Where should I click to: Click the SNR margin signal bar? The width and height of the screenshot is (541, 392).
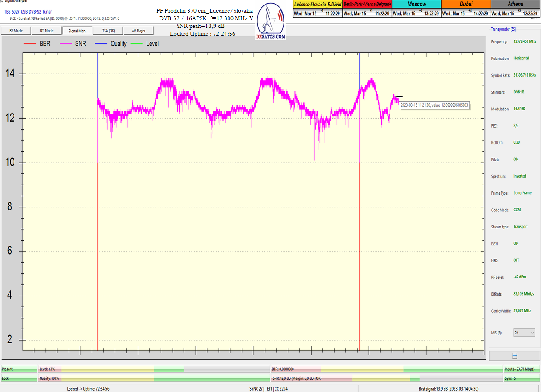click(386, 378)
